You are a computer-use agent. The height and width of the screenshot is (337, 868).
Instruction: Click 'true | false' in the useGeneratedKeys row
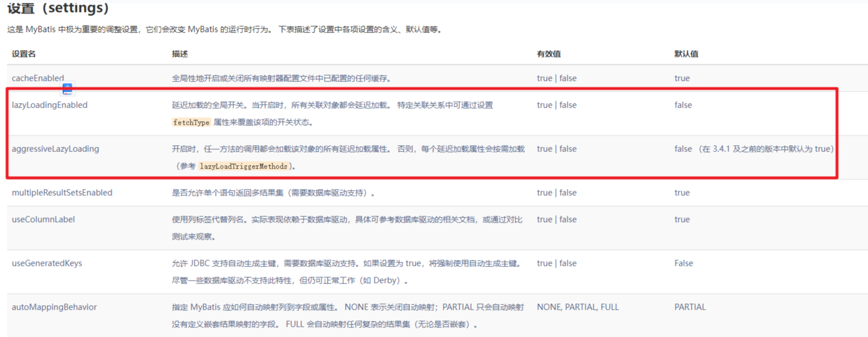tap(556, 263)
